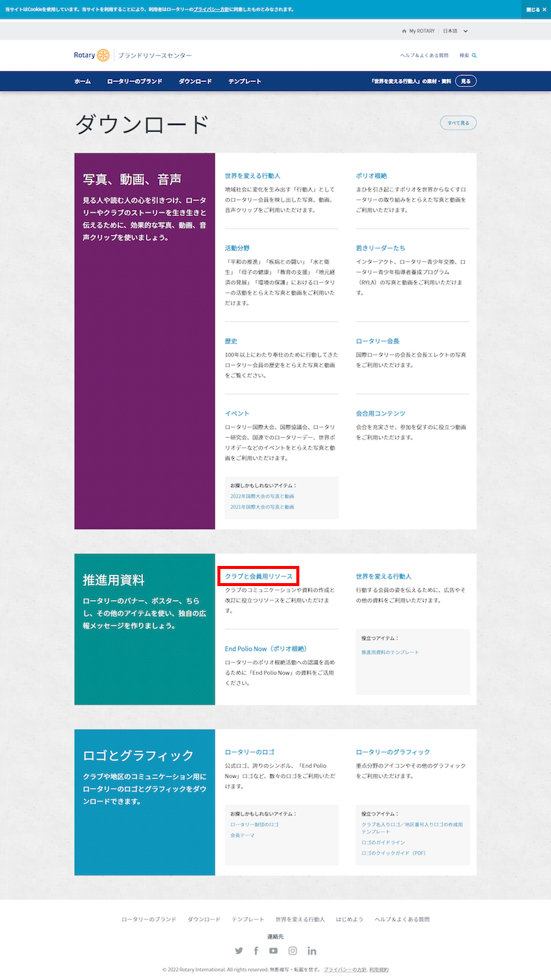Click footer はじめよう link
551x980 pixels.
349,920
